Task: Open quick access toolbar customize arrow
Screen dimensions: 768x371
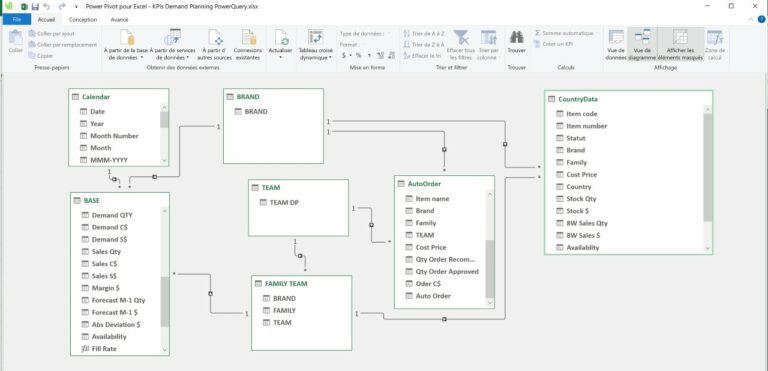Action: (76, 7)
